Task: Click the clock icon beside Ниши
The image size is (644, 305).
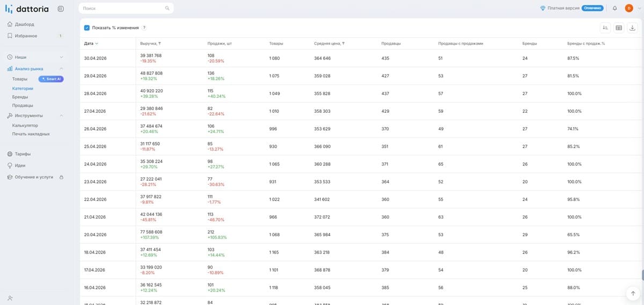Action: pyautogui.click(x=10, y=57)
